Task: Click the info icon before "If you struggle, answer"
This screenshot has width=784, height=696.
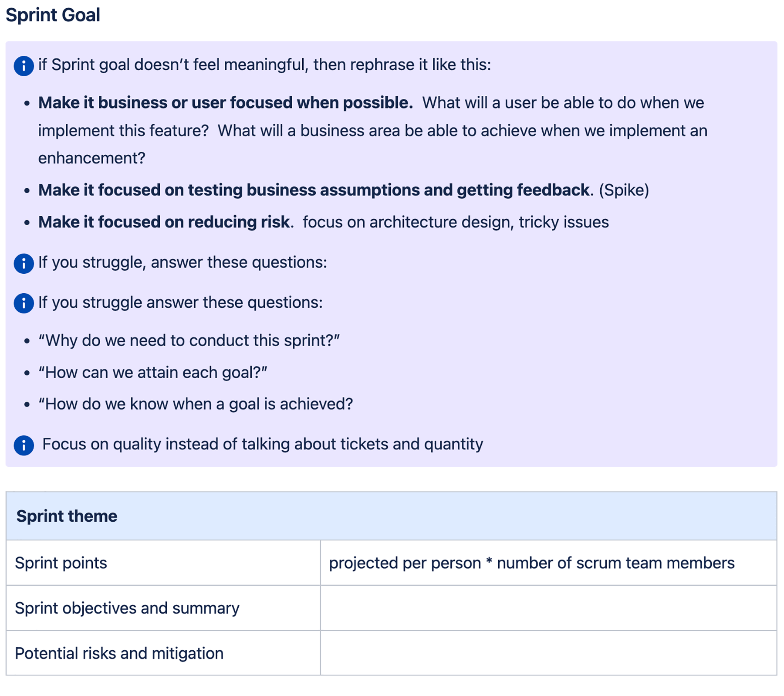Action: point(24,263)
